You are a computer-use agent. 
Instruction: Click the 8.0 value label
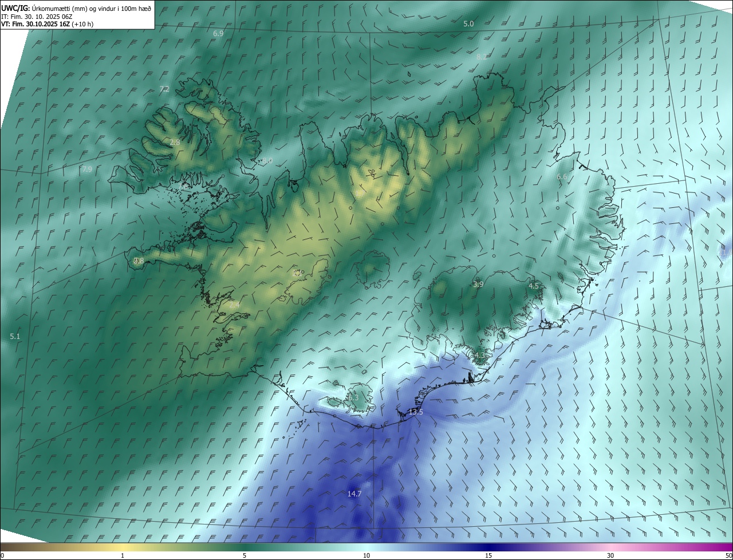[x=267, y=161]
